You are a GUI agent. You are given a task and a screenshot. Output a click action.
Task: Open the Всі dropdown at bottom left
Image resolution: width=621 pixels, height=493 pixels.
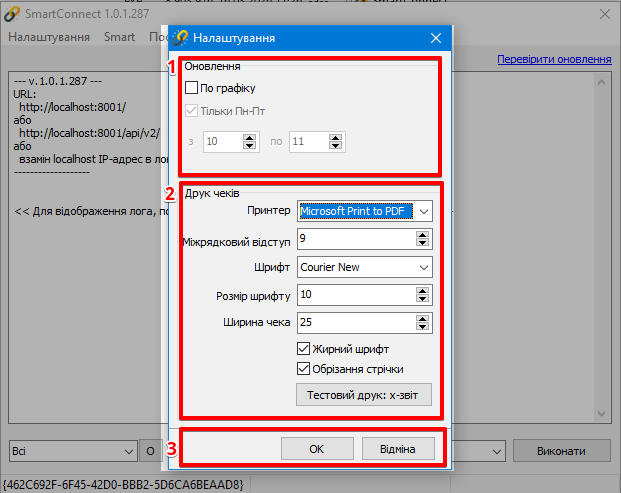click(x=126, y=451)
